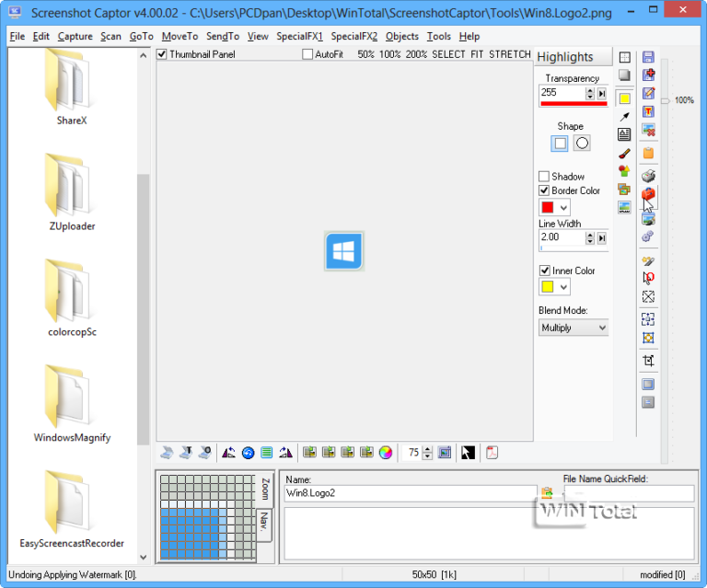The image size is (707, 588).
Task: Enable the Shadow checkbox
Action: 544,176
